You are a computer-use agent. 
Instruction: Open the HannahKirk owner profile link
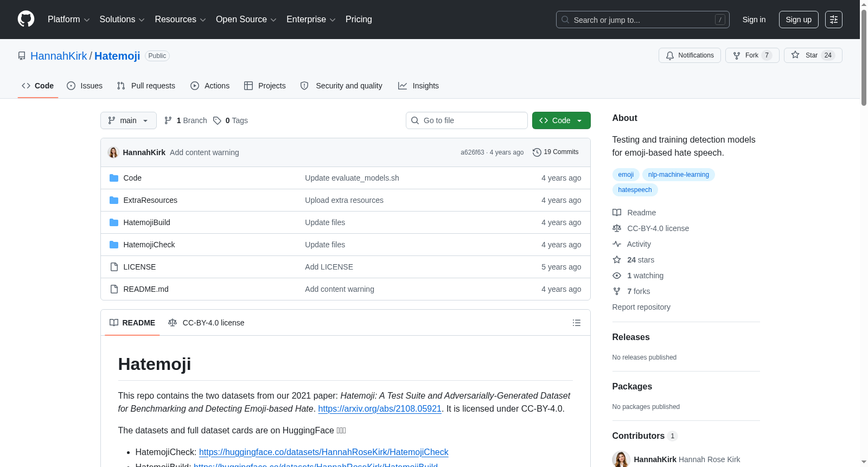[59, 56]
